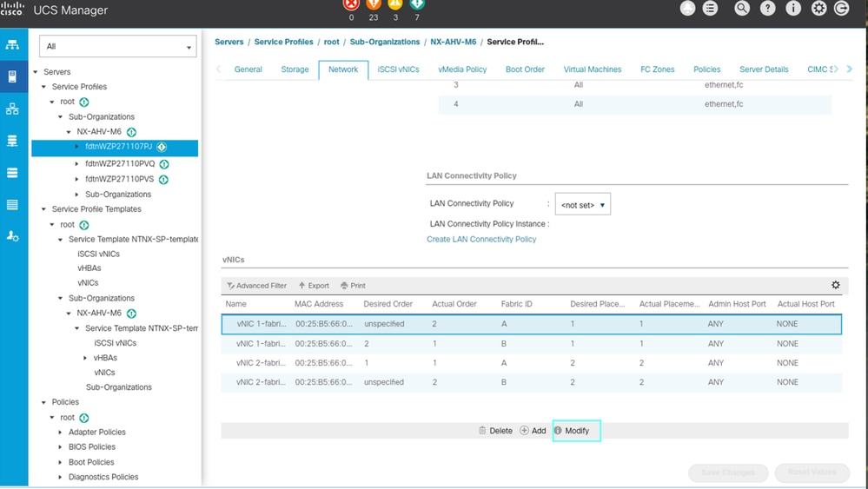Click the Sub-Organizations breadcrumb link
The width and height of the screenshot is (868, 489).
[385, 42]
